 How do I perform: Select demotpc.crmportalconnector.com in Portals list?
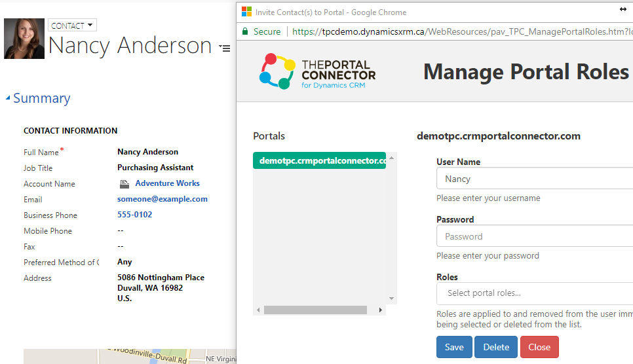tap(319, 160)
